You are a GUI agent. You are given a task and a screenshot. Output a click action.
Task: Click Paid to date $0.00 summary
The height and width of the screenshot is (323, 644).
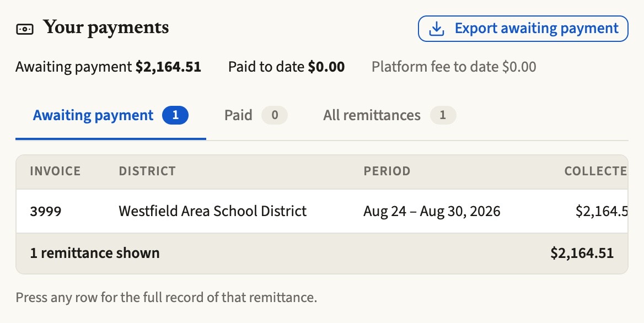click(287, 67)
